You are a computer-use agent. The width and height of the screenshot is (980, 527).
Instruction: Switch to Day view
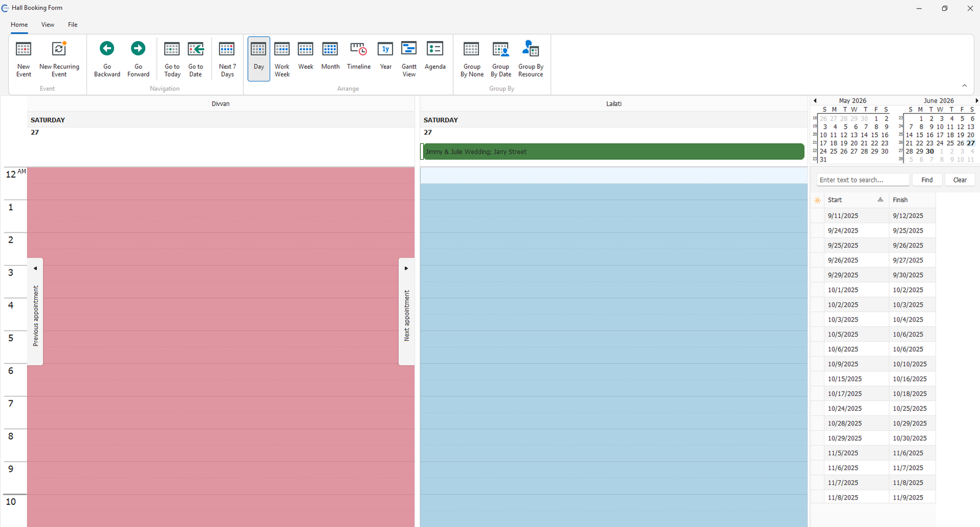[x=258, y=59]
